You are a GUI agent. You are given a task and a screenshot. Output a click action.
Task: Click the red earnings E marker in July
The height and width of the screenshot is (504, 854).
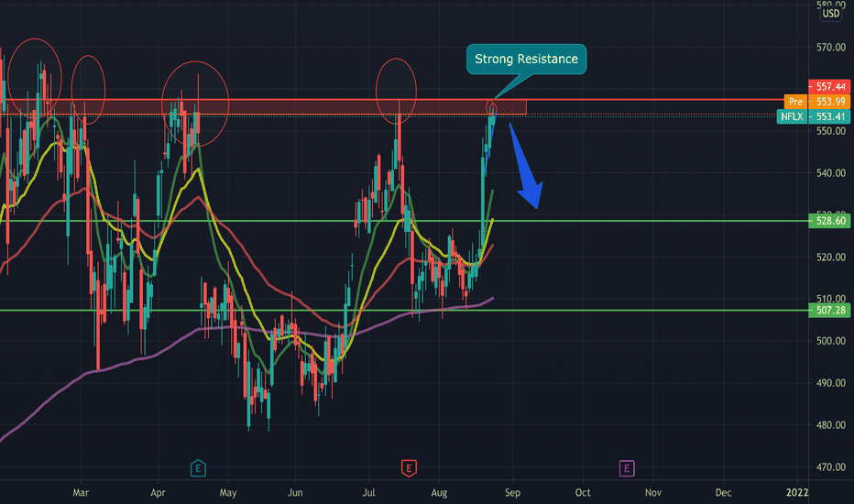(409, 468)
